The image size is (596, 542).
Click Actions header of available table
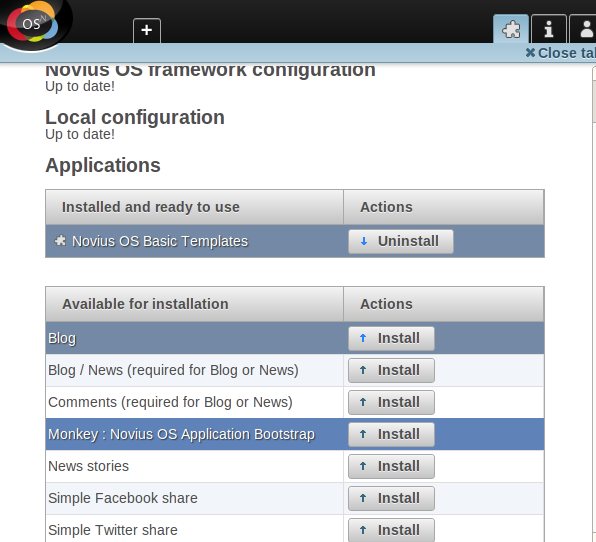(x=444, y=304)
